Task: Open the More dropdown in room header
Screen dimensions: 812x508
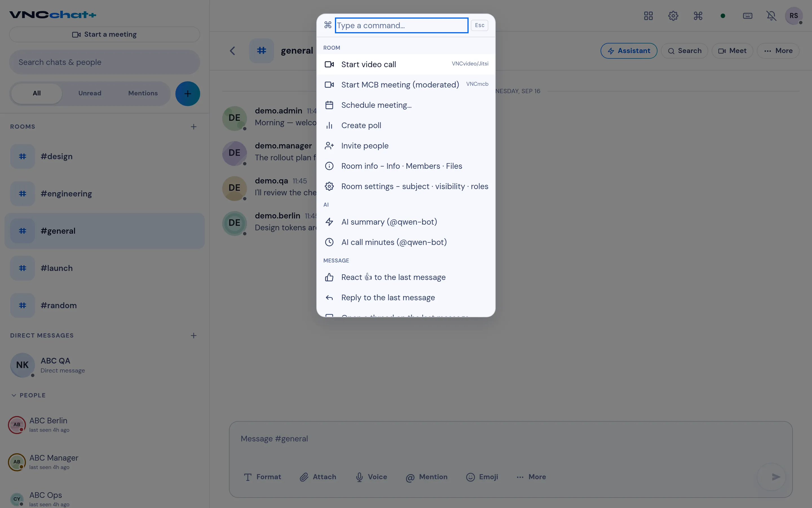Action: [x=778, y=51]
